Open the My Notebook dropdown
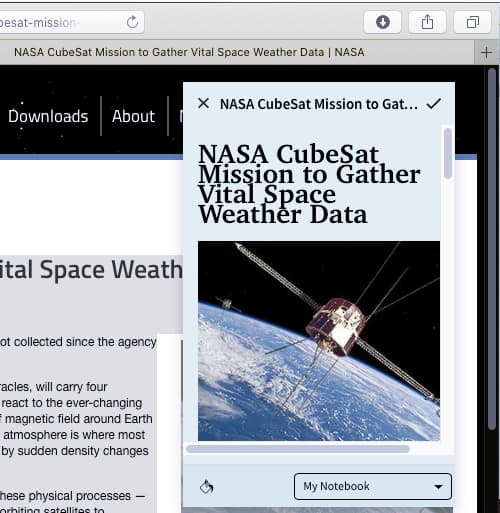This screenshot has width=500, height=513. [373, 486]
